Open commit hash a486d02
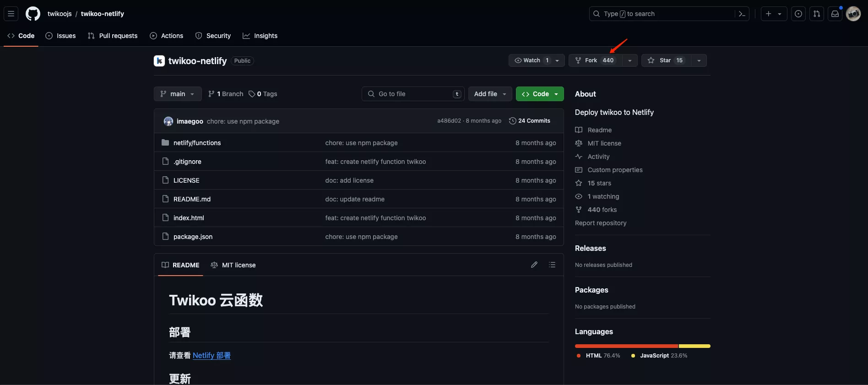The height and width of the screenshot is (385, 868). pyautogui.click(x=449, y=121)
